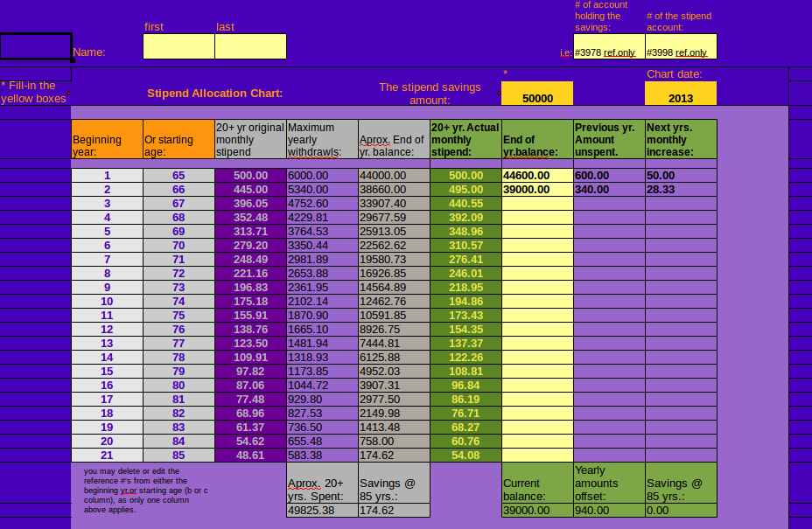Select total spent cell 49825.38

pyautogui.click(x=322, y=511)
